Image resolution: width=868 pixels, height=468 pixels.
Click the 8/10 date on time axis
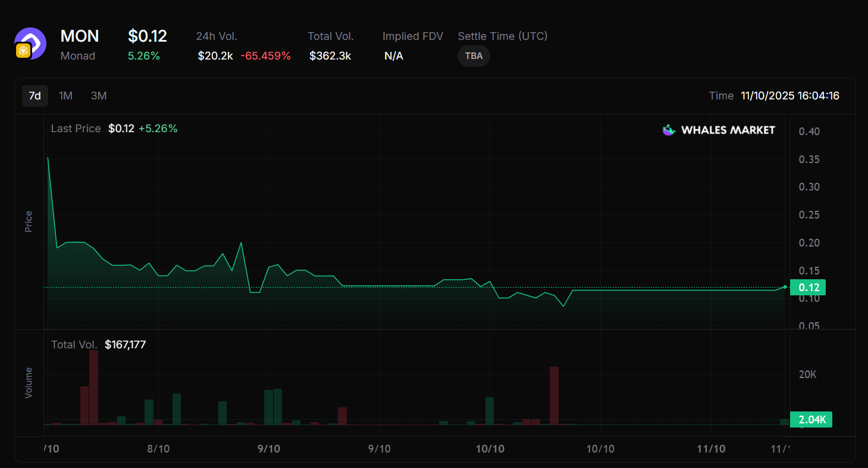[158, 448]
